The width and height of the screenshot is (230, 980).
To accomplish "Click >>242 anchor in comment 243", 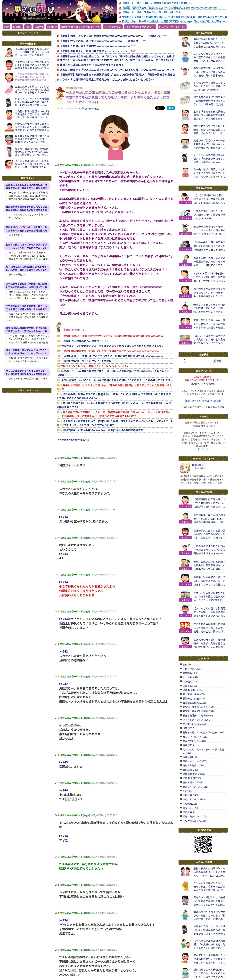I will tap(64, 651).
